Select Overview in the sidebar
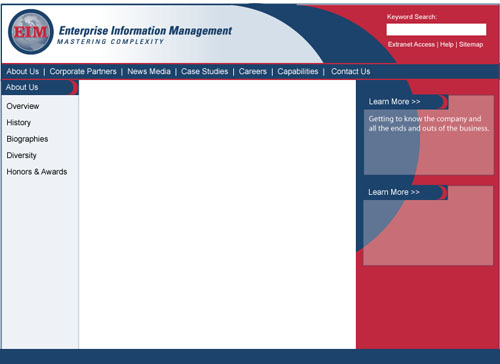The image size is (500, 364). 23,106
